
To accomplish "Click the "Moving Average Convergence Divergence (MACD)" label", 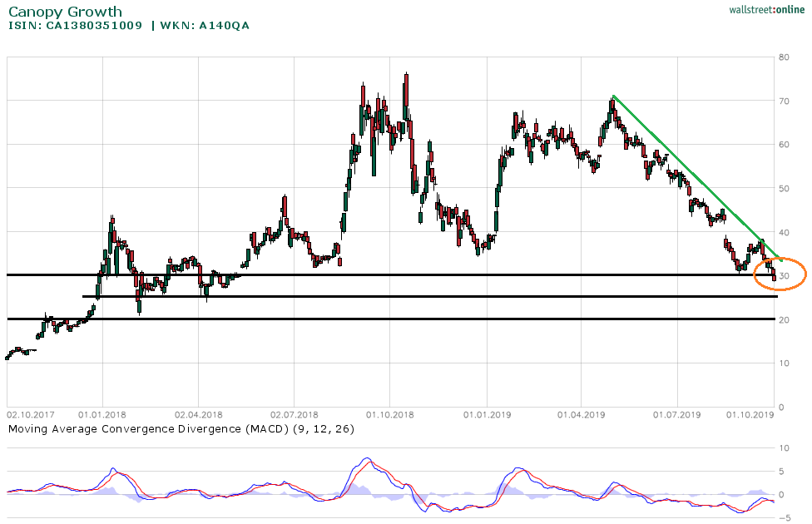I will pos(148,428).
